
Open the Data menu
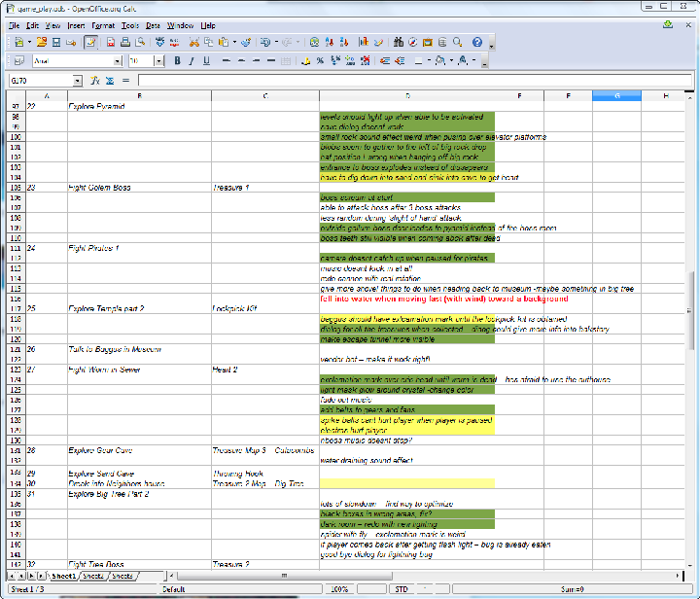click(153, 26)
